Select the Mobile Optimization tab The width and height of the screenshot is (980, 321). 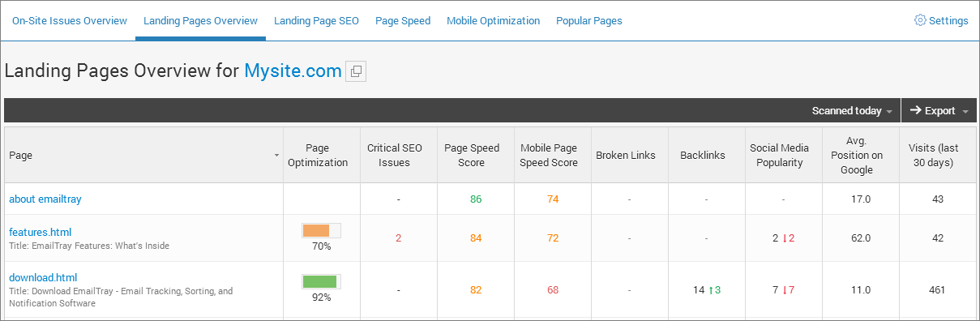click(493, 21)
